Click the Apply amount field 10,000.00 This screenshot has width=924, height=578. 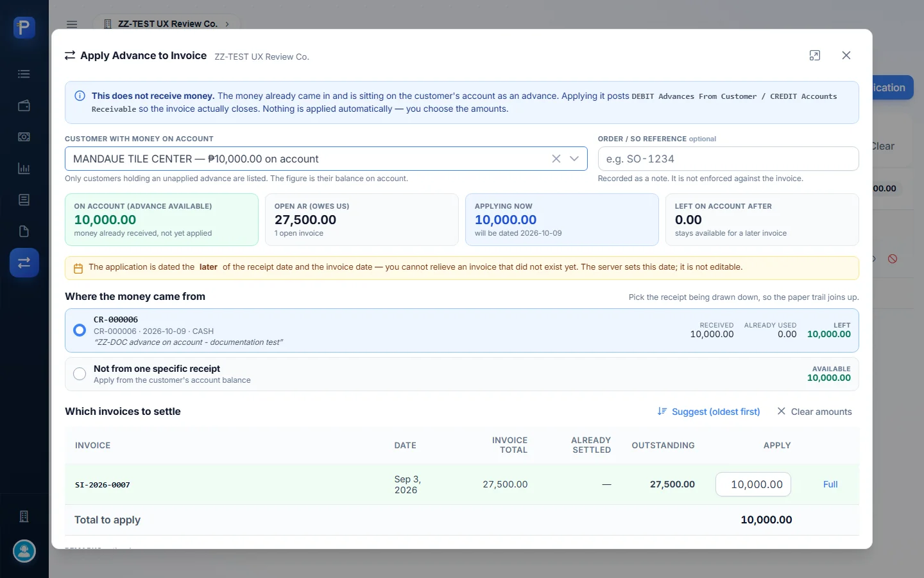[753, 484]
